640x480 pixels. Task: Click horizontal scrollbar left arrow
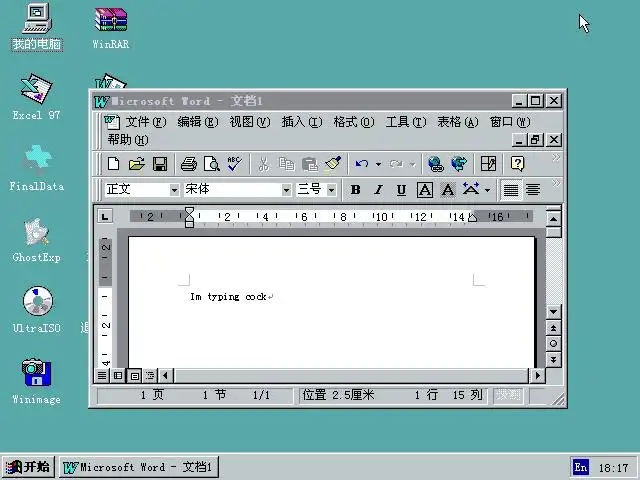point(165,376)
